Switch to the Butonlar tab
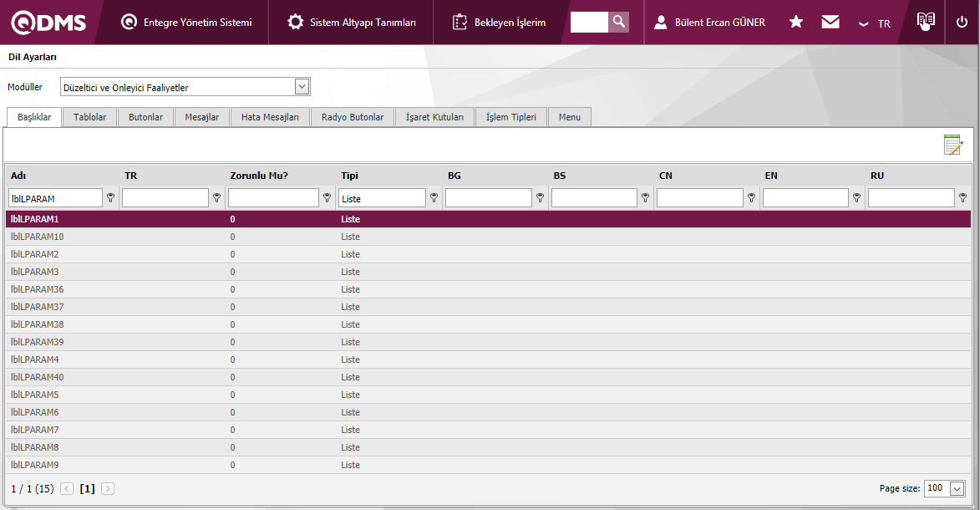Image resolution: width=980 pixels, height=510 pixels. [x=145, y=117]
